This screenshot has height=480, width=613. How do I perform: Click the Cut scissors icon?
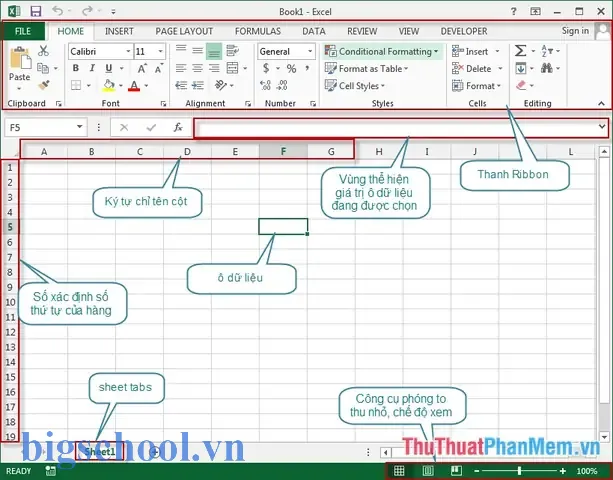click(43, 51)
